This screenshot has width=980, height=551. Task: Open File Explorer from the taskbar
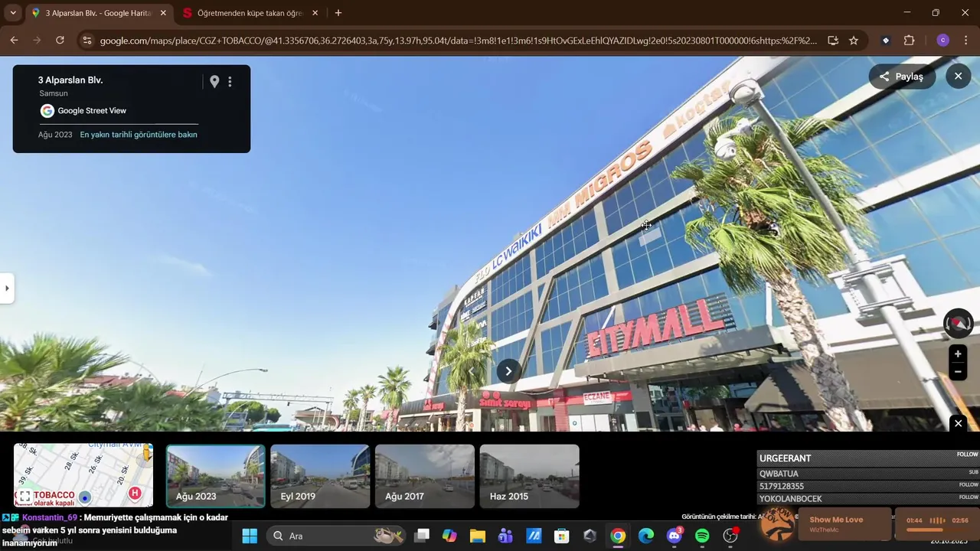click(478, 536)
